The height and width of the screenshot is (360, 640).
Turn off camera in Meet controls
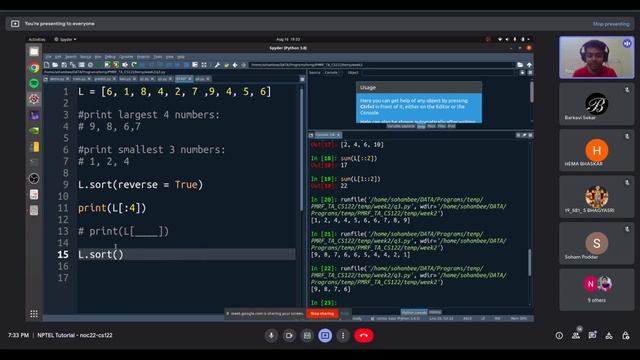pyautogui.click(x=289, y=336)
